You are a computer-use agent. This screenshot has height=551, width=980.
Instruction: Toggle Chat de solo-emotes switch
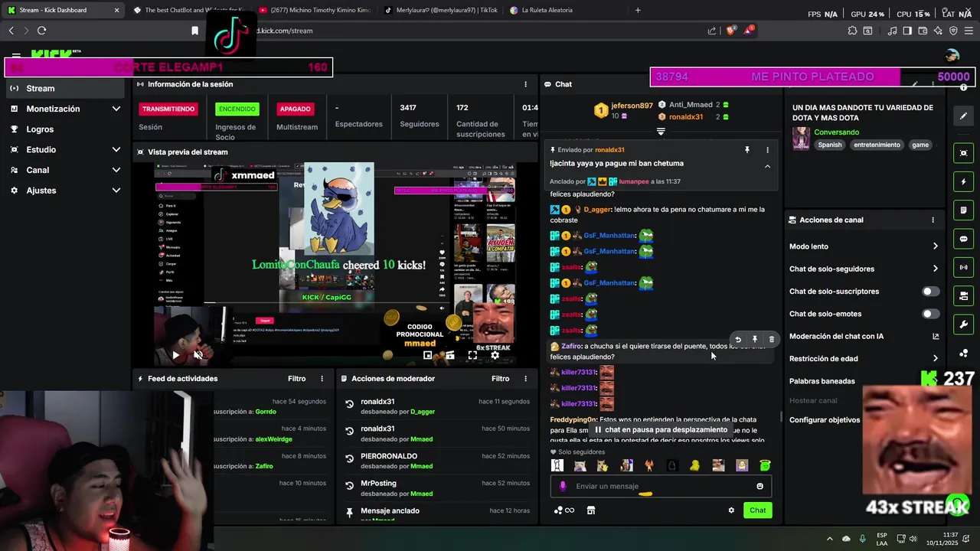[930, 314]
